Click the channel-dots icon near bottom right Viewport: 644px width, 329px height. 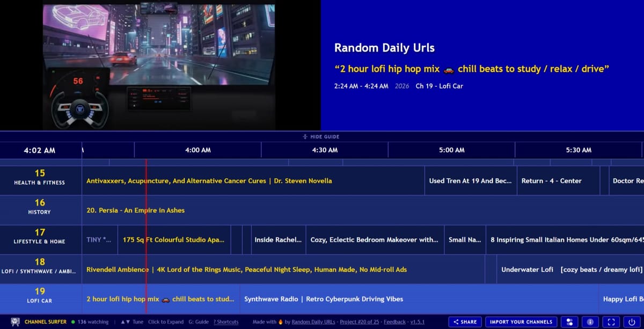point(570,322)
